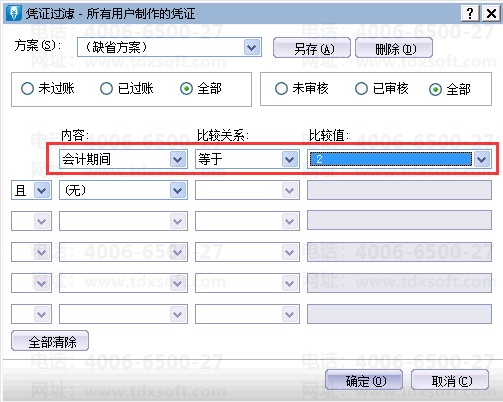Viewport: 503px width, 402px height.
Task: Click the 删除(D) button
Action: click(394, 48)
